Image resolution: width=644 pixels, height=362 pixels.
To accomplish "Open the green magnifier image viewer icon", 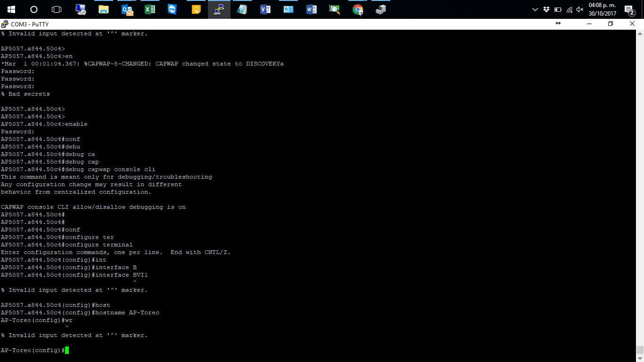I will (334, 9).
